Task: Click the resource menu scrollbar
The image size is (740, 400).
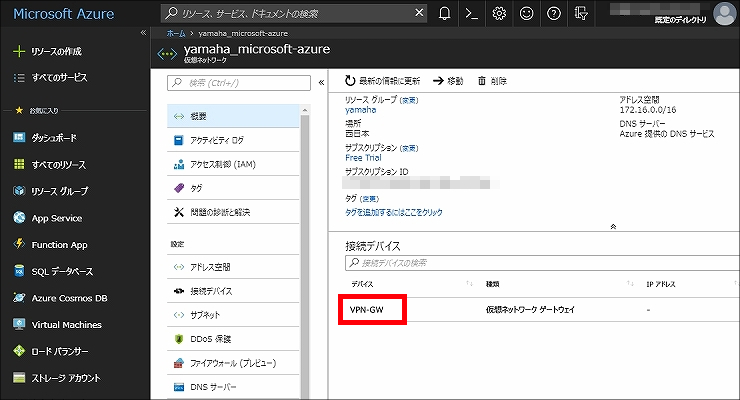Action: (x=305, y=253)
